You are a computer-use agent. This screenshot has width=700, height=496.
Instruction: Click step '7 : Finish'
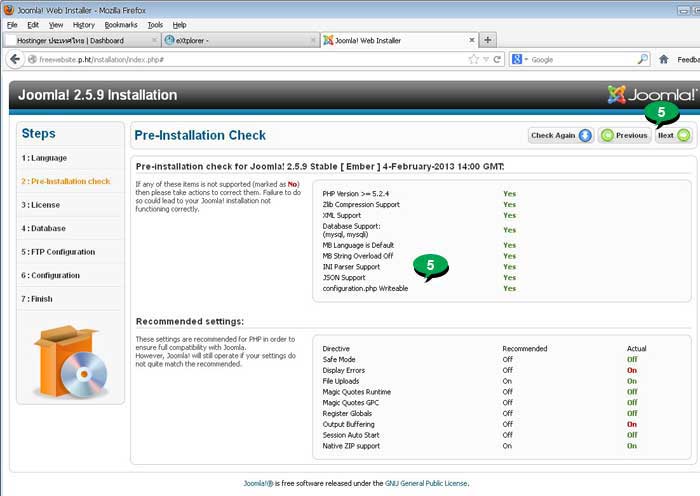[x=37, y=299]
